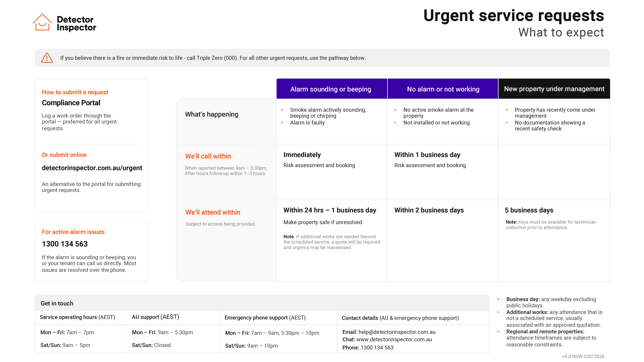
Task: Click the We'll attend within row label
Action: [x=213, y=212]
